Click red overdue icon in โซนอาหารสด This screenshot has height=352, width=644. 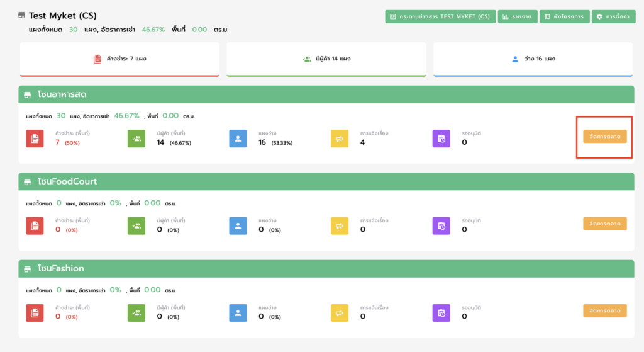(35, 139)
